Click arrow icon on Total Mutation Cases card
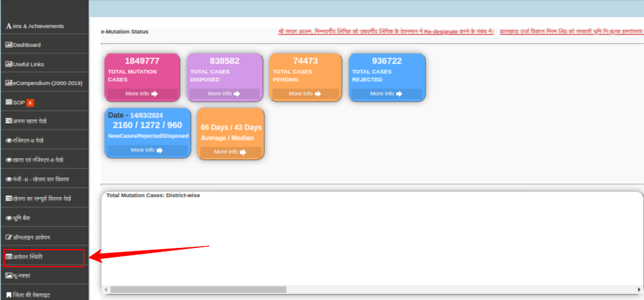The width and height of the screenshot is (644, 300). point(155,93)
